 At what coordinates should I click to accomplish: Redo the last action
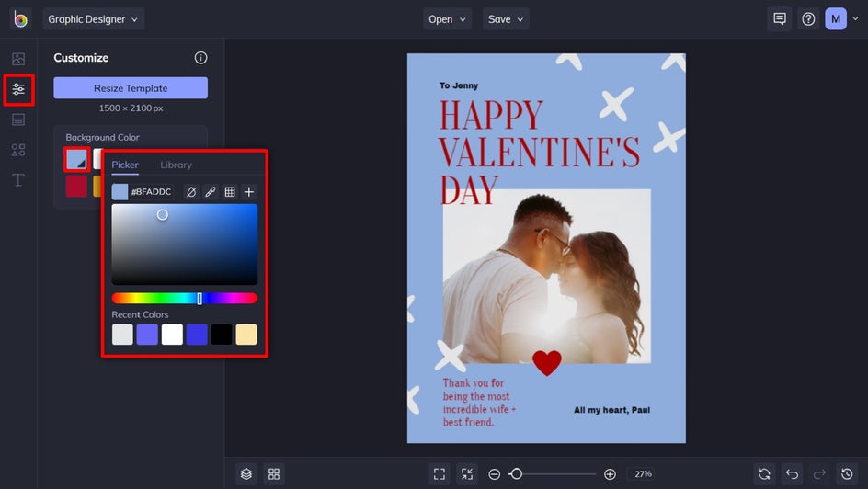(x=819, y=474)
